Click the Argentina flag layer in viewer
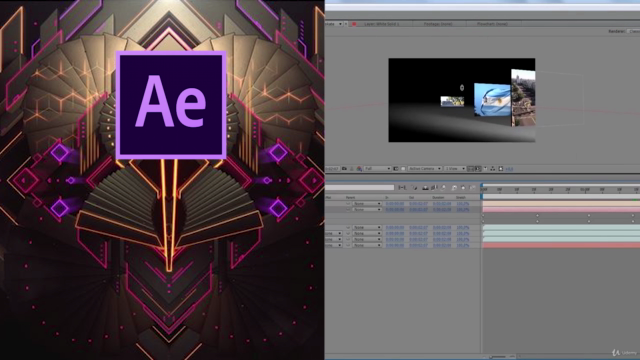 pos(492,99)
